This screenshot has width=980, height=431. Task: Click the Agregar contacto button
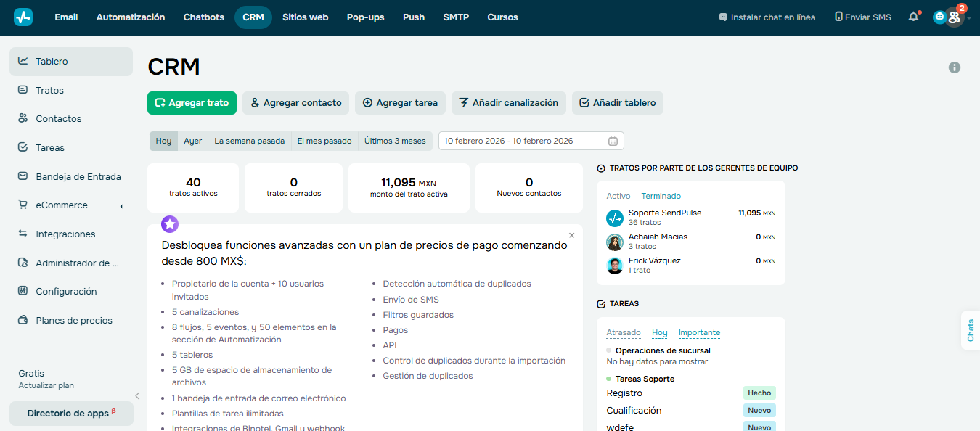[295, 103]
